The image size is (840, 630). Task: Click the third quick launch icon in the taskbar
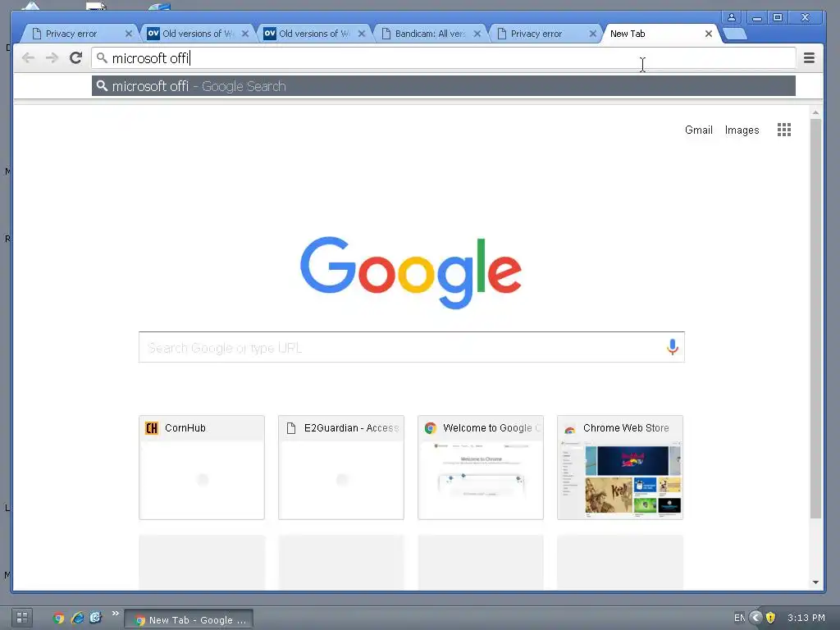click(96, 618)
